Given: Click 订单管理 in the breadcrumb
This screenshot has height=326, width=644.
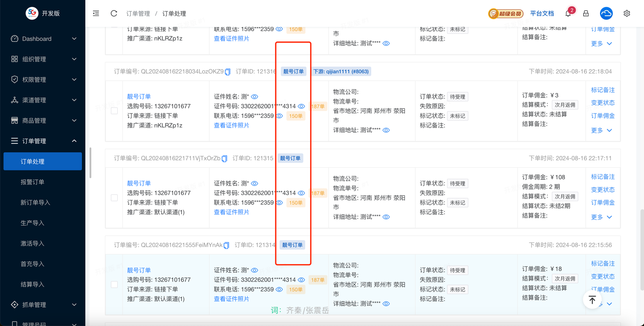Looking at the screenshot, I should (138, 13).
